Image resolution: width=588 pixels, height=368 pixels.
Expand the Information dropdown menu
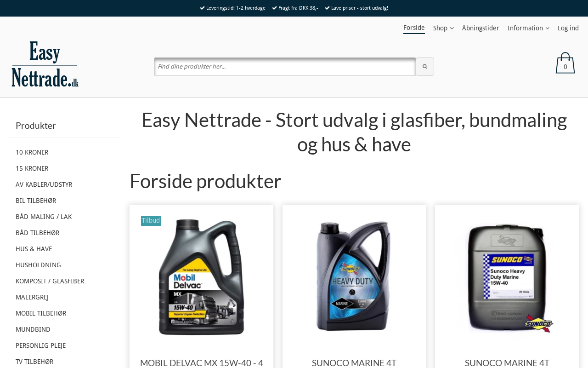point(528,28)
